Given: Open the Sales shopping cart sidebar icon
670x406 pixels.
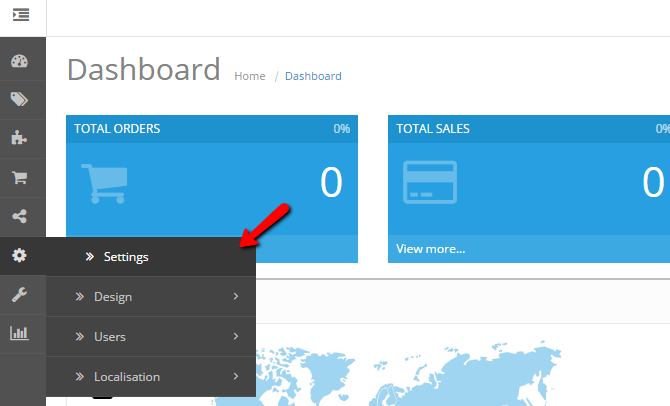Looking at the screenshot, I should tap(20, 178).
